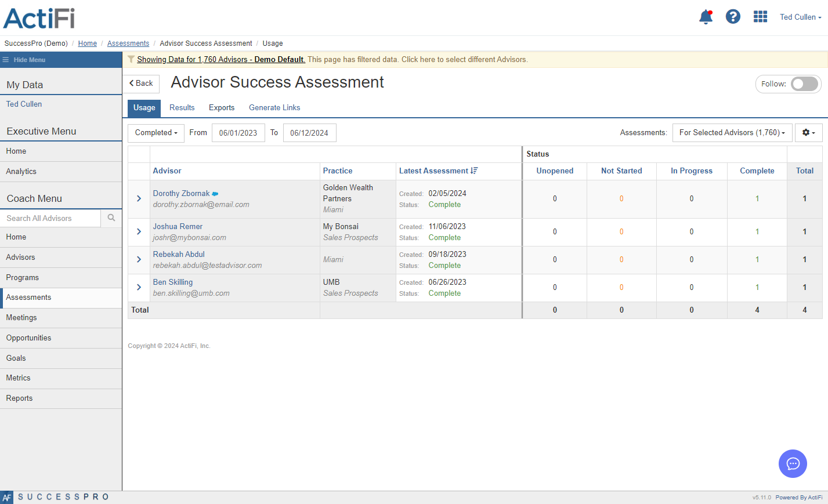
Task: Open the apps grid menu
Action: coord(760,17)
